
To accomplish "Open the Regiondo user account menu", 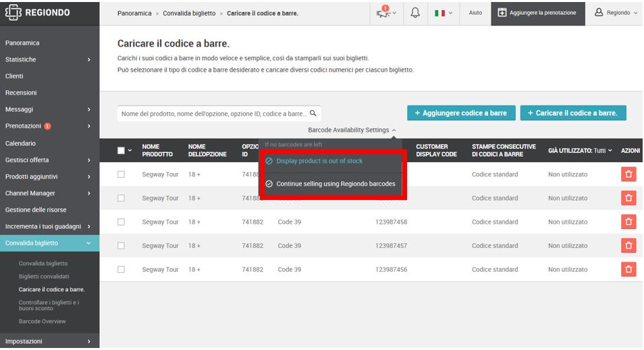I will (x=616, y=13).
